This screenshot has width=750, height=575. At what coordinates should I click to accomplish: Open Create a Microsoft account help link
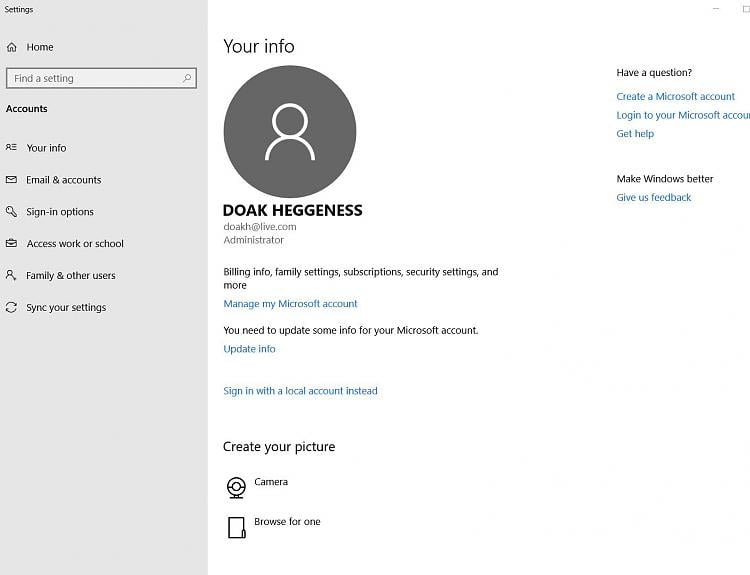pyautogui.click(x=675, y=96)
